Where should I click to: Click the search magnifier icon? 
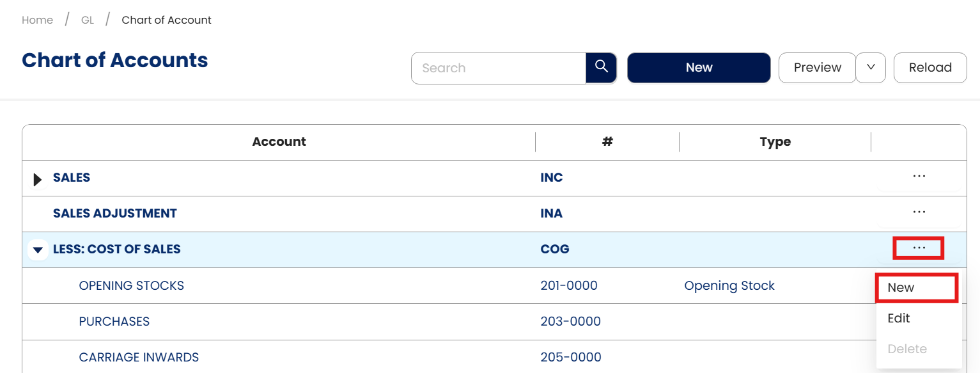pos(601,68)
